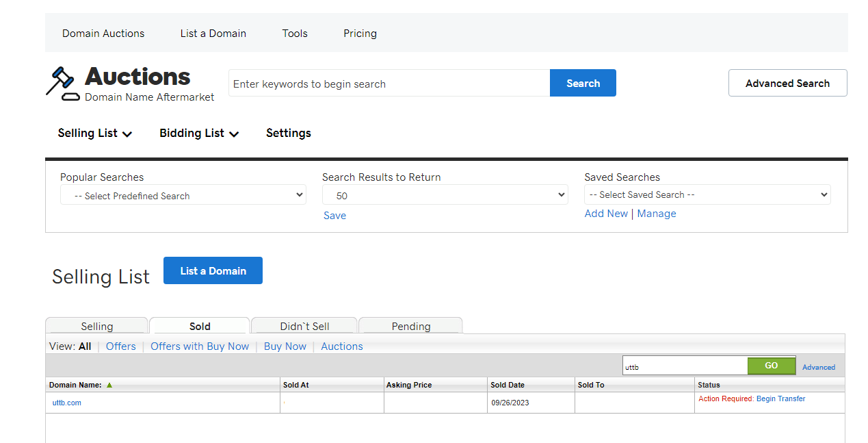Open Advanced Search
The height and width of the screenshot is (443, 868).
point(787,83)
